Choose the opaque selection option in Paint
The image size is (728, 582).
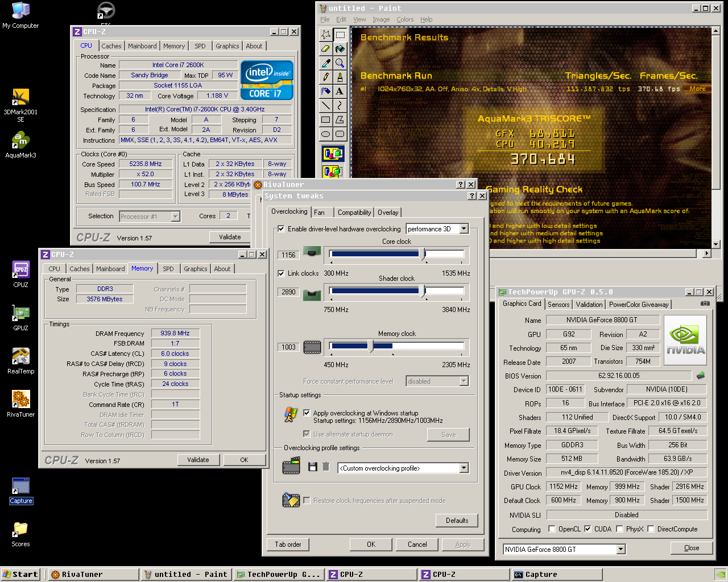(333, 153)
